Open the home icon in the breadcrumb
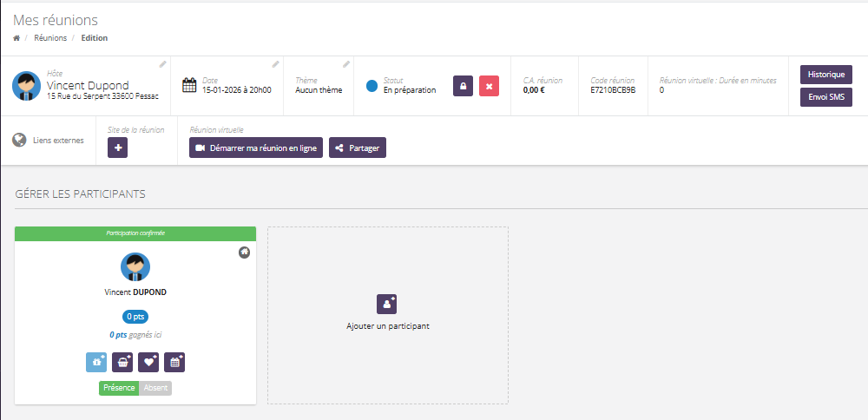This screenshot has height=420, width=868. click(16, 38)
